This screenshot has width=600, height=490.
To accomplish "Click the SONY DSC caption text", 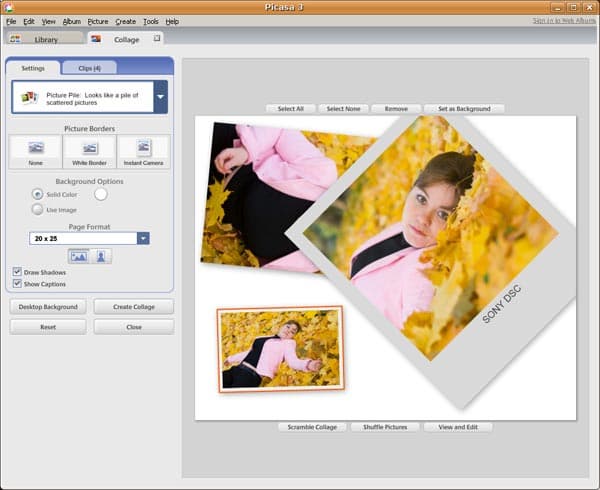I will (501, 304).
